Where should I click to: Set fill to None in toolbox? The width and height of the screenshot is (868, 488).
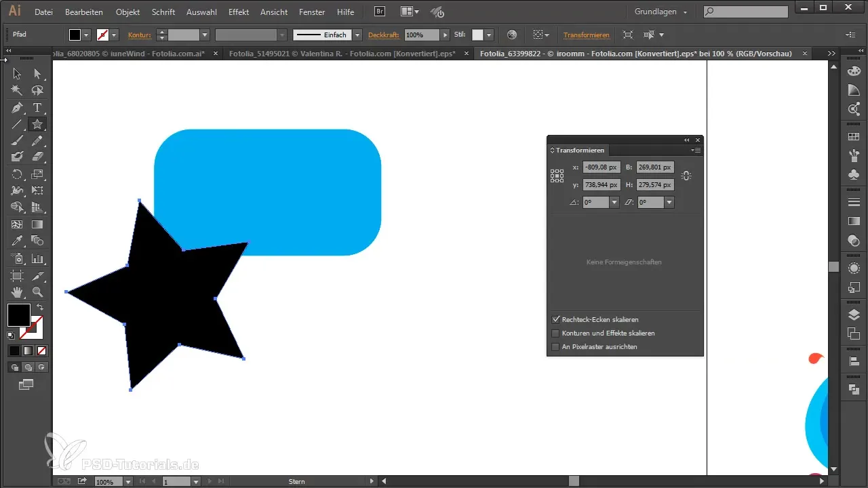[x=42, y=350]
